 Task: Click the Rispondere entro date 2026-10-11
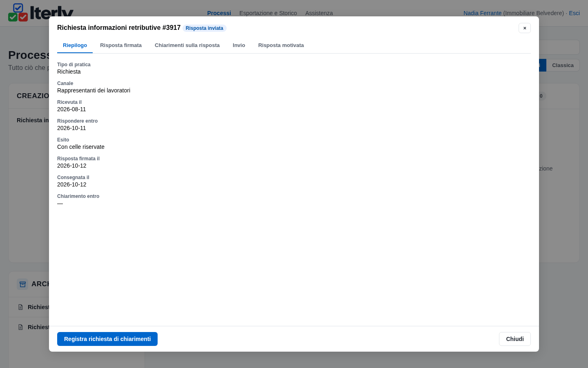71,128
